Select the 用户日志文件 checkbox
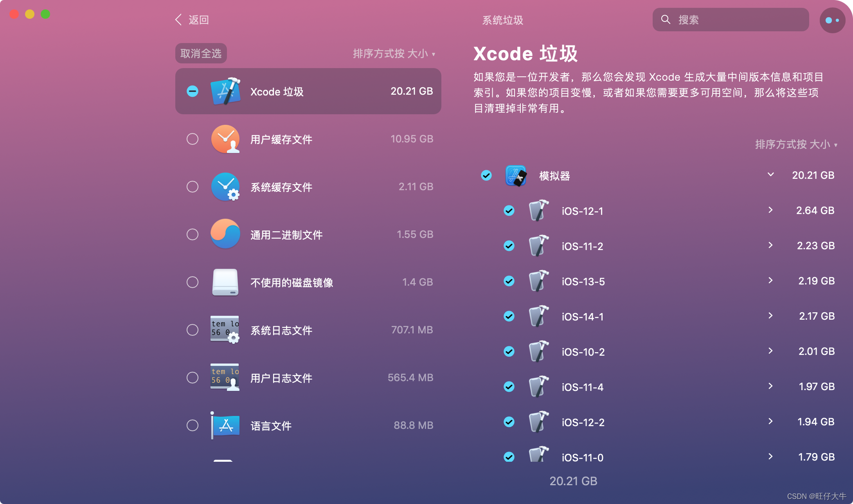This screenshot has width=853, height=504. click(x=193, y=378)
